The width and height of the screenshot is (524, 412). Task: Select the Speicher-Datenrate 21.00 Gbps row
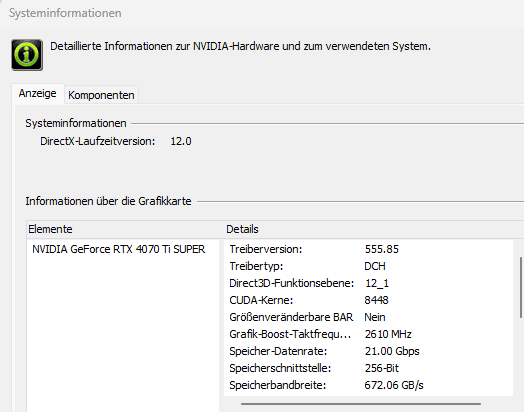coord(368,351)
